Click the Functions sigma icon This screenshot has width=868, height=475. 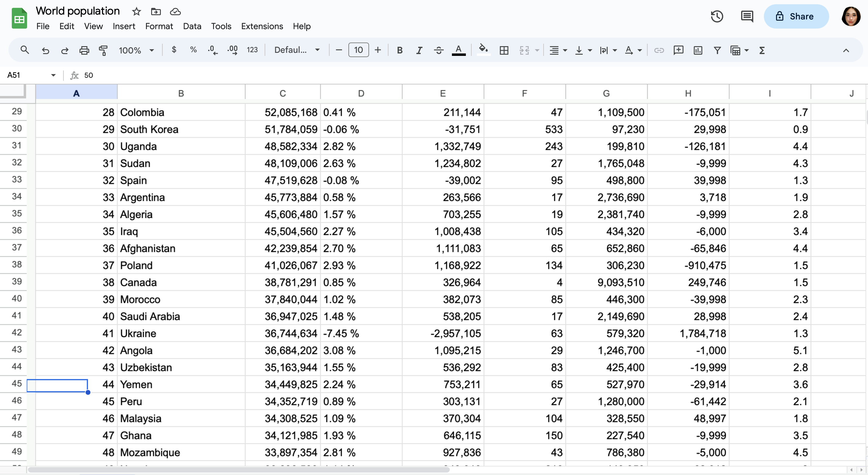click(x=762, y=50)
